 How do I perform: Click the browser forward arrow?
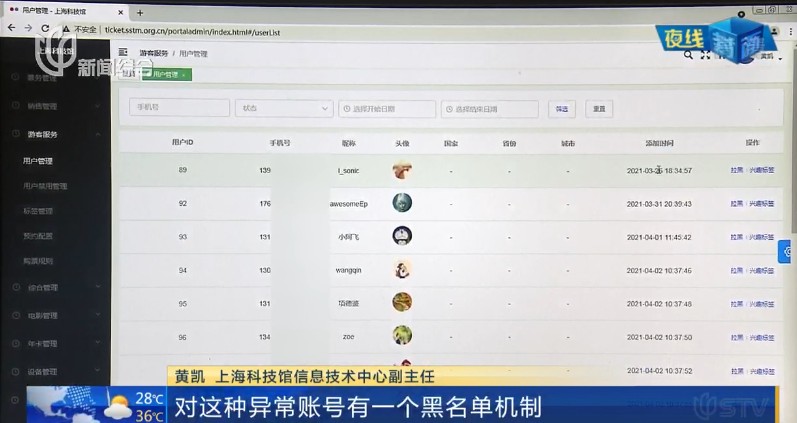click(28, 28)
